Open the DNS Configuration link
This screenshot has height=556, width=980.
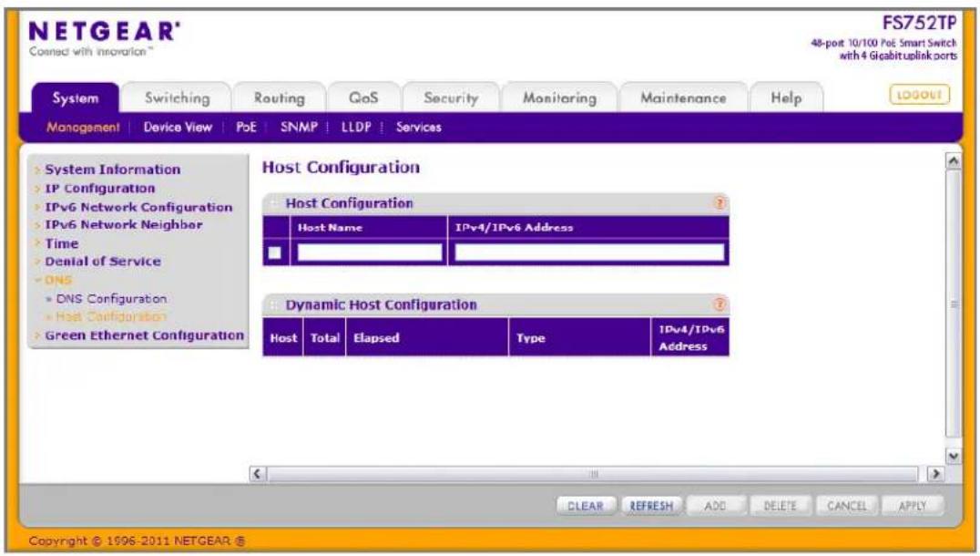[x=111, y=298]
